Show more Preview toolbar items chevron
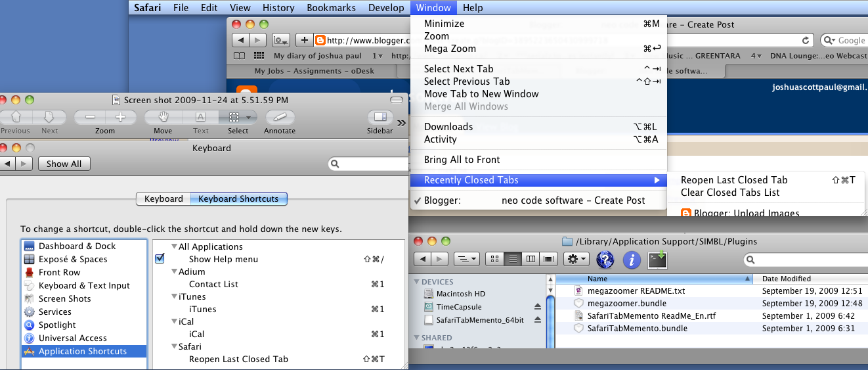Screen dimensions: 868x370 (x=401, y=122)
